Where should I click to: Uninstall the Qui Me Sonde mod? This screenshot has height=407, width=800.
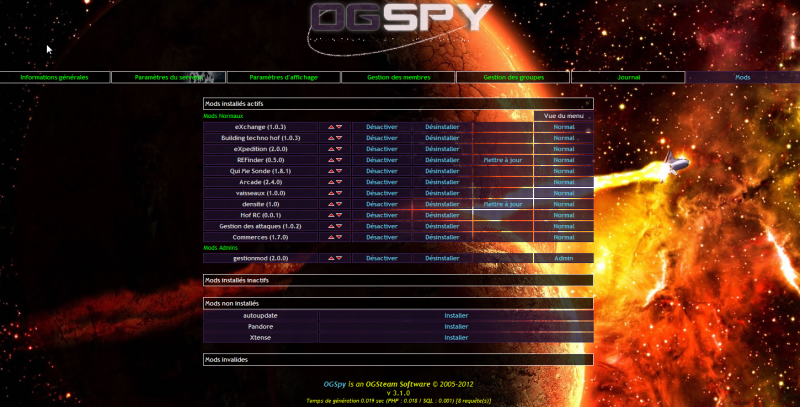[442, 171]
